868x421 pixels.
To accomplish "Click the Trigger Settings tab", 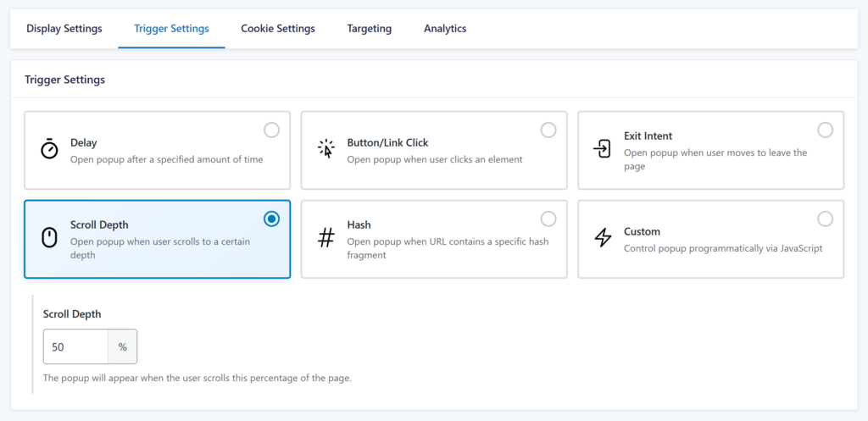I will point(171,29).
